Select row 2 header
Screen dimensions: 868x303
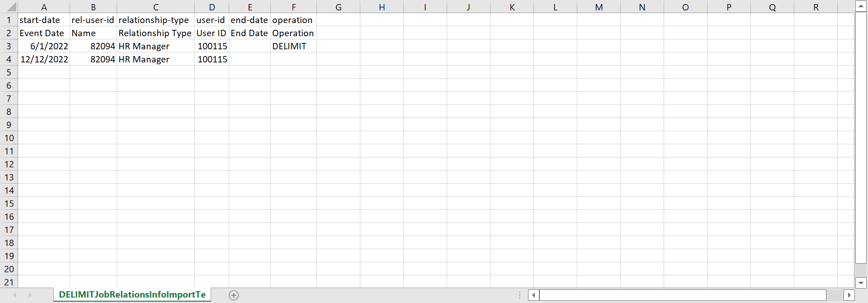9,33
